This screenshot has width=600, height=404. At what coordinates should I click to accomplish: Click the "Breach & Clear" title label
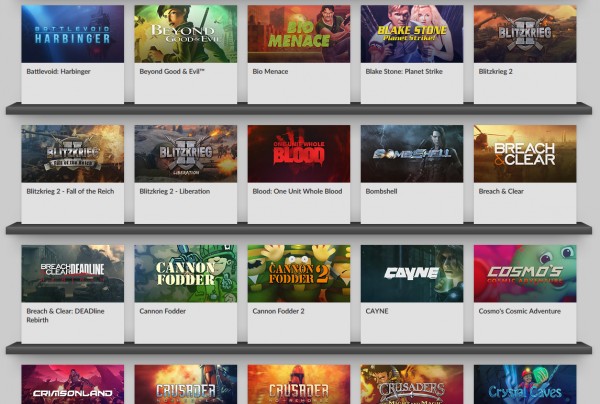coord(501,191)
